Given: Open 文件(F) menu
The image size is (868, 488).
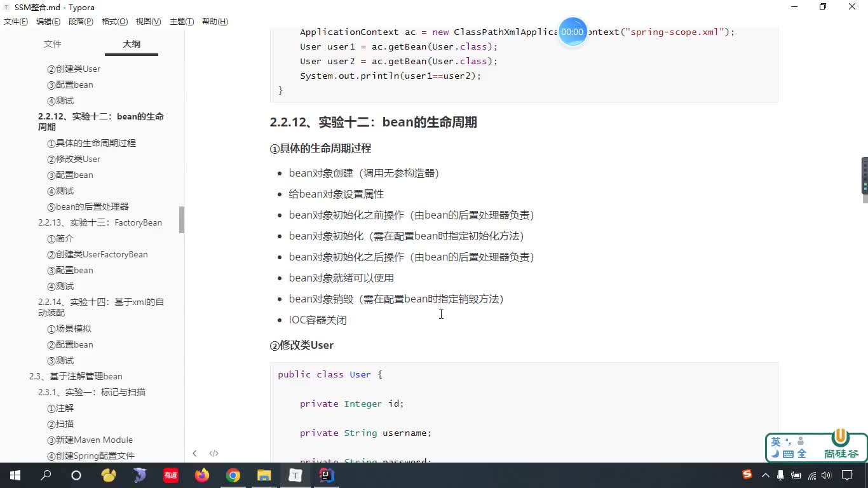Looking at the screenshot, I should [x=16, y=22].
